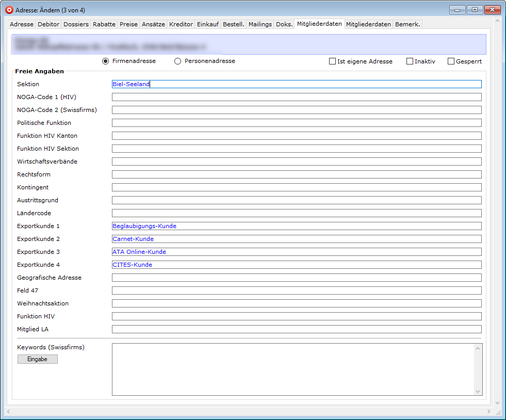Select the Firmenadresse radio button
506x420 pixels.
click(106, 61)
